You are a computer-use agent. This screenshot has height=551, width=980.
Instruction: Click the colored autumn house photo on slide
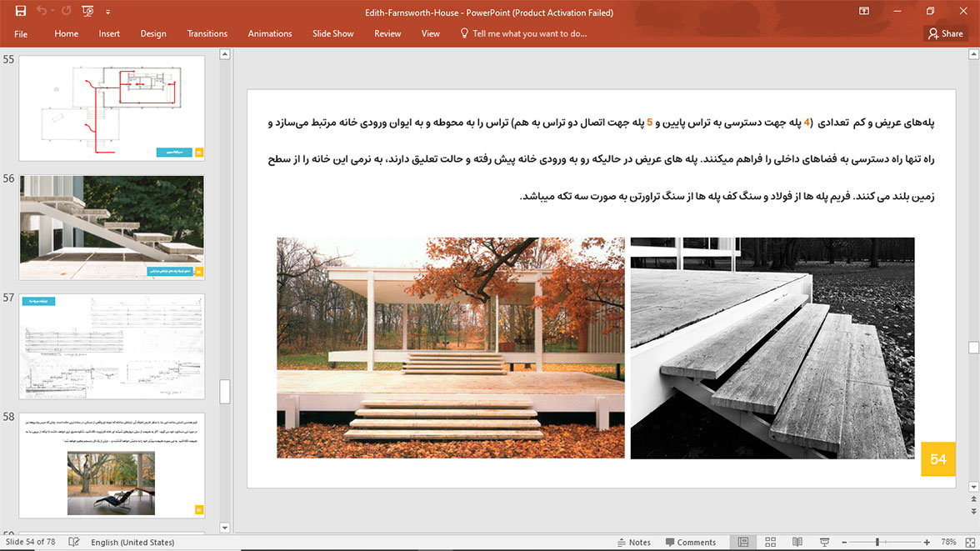coord(451,348)
